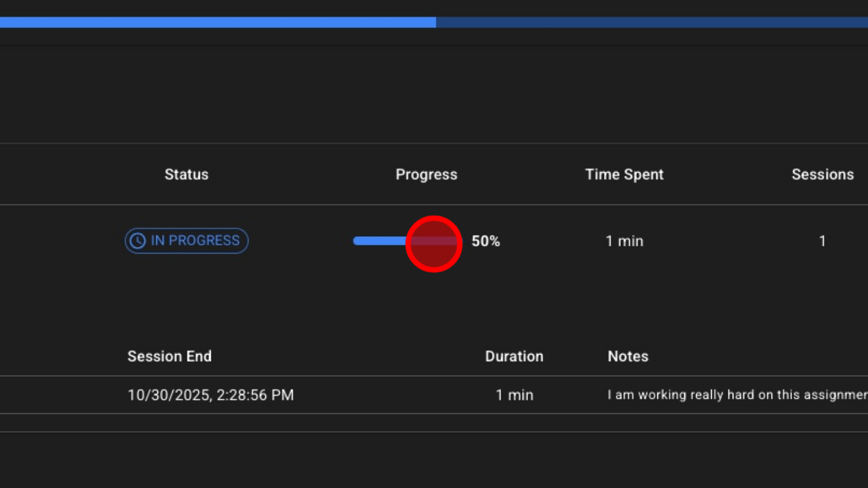This screenshot has width=868, height=488.
Task: Click the session count 1 under Sessions
Action: (x=822, y=241)
